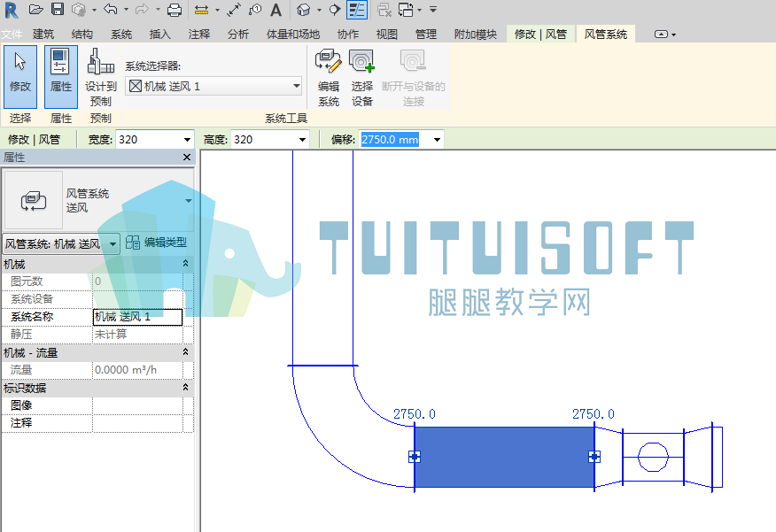Open the 高度 dropdown

(302, 140)
